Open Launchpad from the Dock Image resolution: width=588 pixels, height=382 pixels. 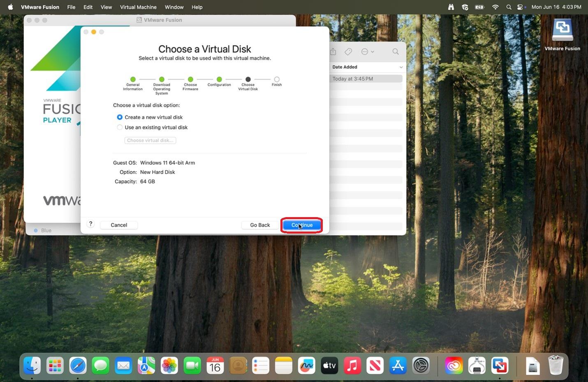(55, 365)
